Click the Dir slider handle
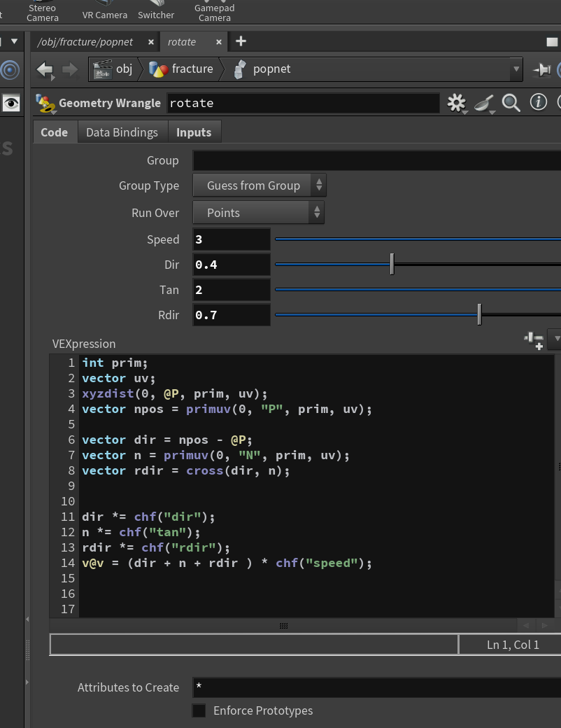561x728 pixels. click(392, 264)
